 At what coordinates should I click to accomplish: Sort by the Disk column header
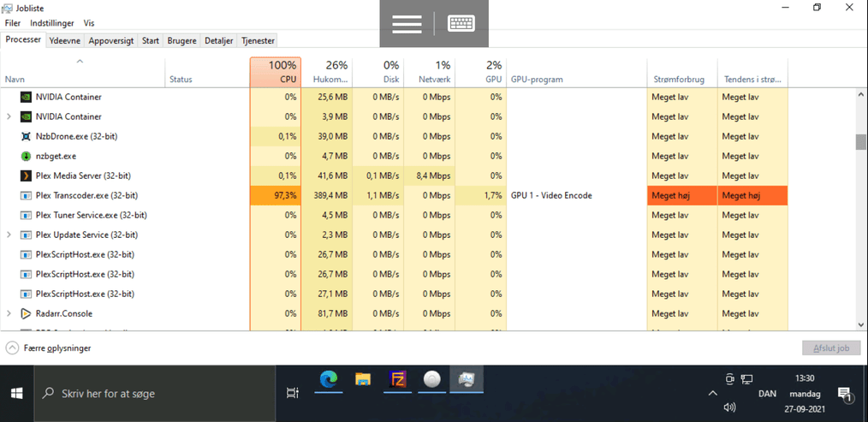tap(378, 72)
